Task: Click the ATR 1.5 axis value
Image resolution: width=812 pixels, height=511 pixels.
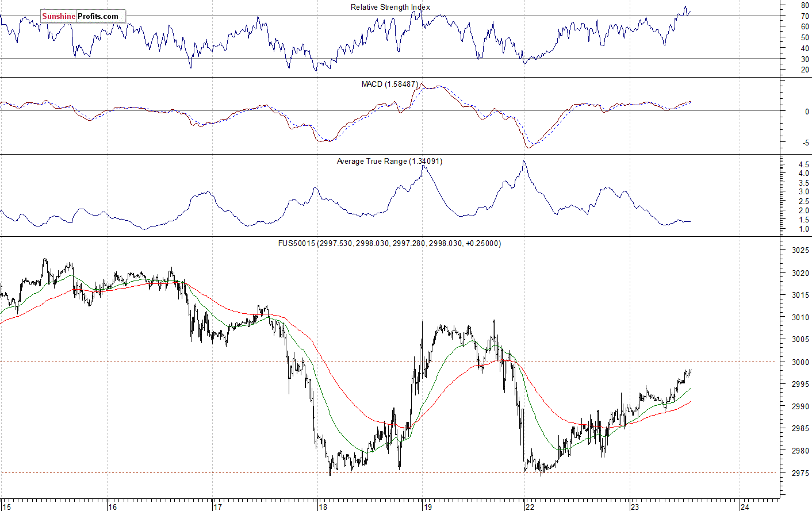Action: pyautogui.click(x=803, y=220)
